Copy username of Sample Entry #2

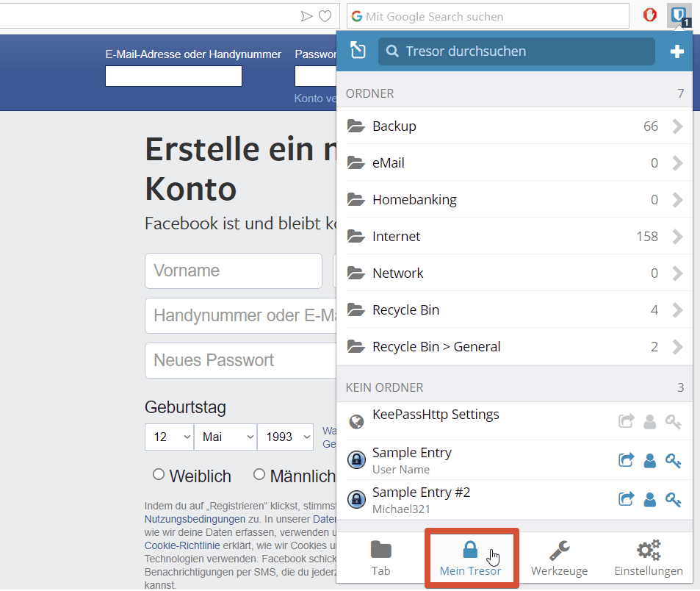coord(649,499)
